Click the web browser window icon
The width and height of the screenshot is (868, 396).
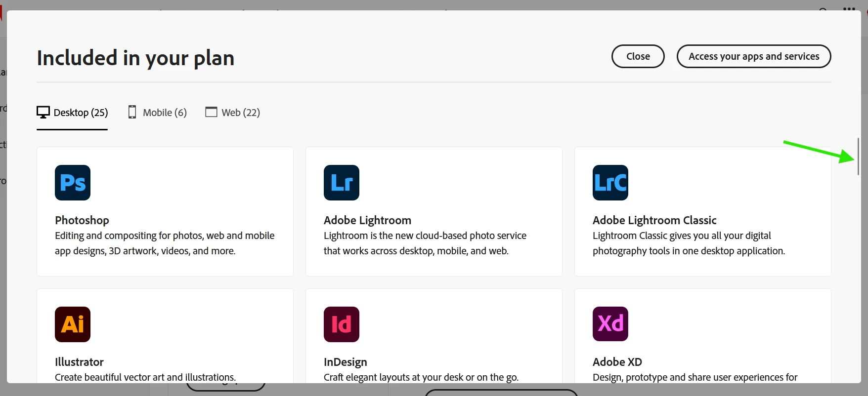click(x=211, y=112)
